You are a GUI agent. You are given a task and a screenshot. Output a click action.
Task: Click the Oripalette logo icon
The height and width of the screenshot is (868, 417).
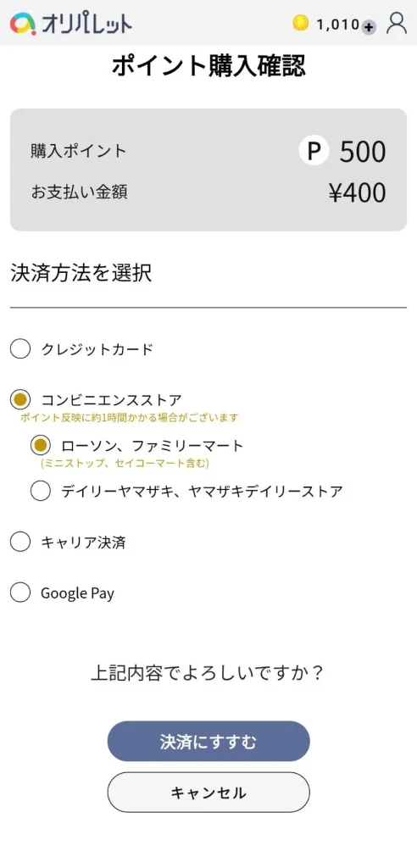click(x=23, y=23)
